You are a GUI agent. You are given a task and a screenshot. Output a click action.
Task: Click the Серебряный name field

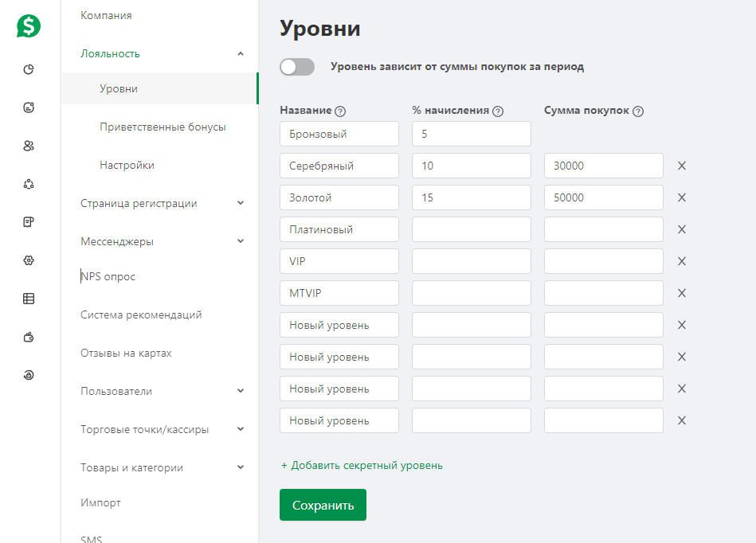(339, 166)
